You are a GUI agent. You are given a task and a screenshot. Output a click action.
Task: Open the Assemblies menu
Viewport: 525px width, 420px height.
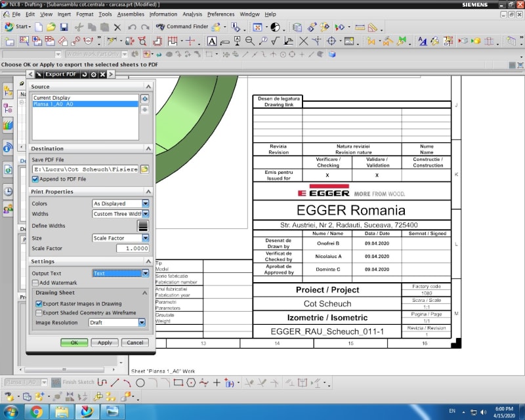coord(131,14)
